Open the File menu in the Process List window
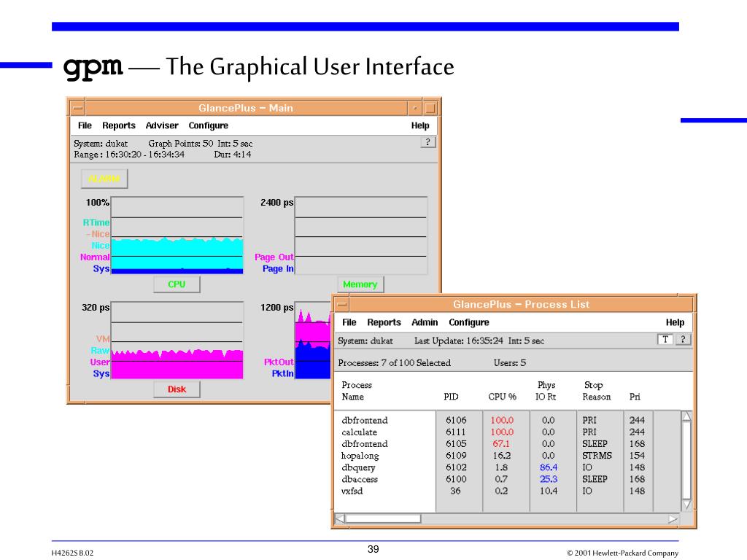The width and height of the screenshot is (747, 560). click(x=349, y=322)
